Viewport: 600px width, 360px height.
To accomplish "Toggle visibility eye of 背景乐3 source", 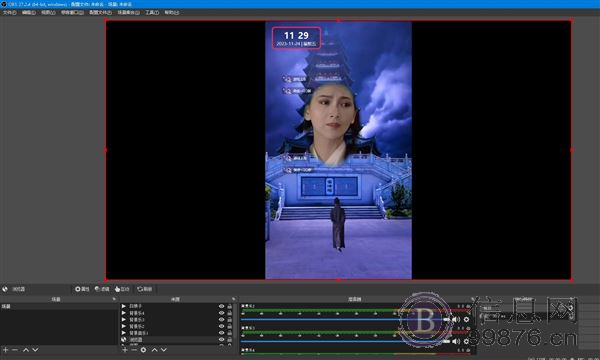I will tap(221, 319).
